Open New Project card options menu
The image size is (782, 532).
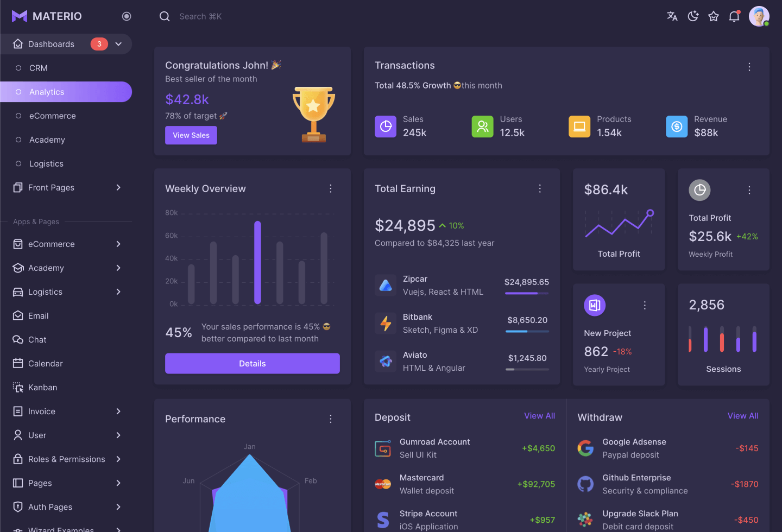pyautogui.click(x=645, y=306)
